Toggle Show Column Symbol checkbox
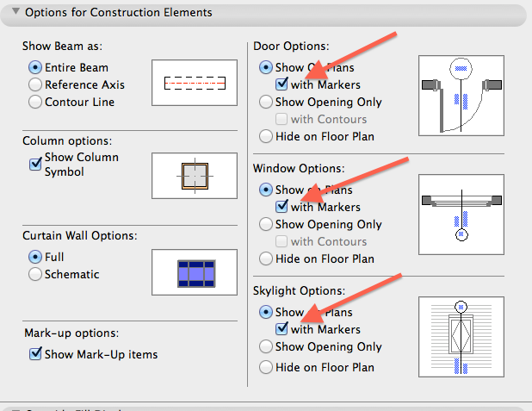The width and height of the screenshot is (532, 411). (x=35, y=163)
